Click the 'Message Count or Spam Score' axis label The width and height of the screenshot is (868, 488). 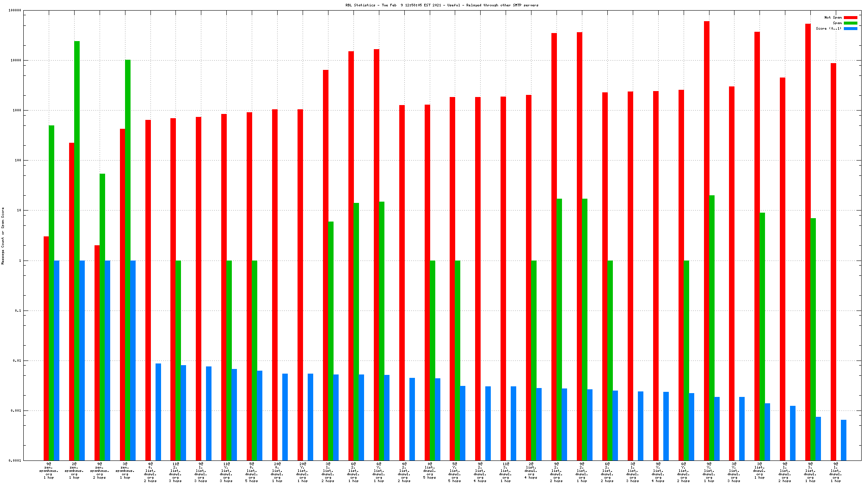tap(3, 236)
